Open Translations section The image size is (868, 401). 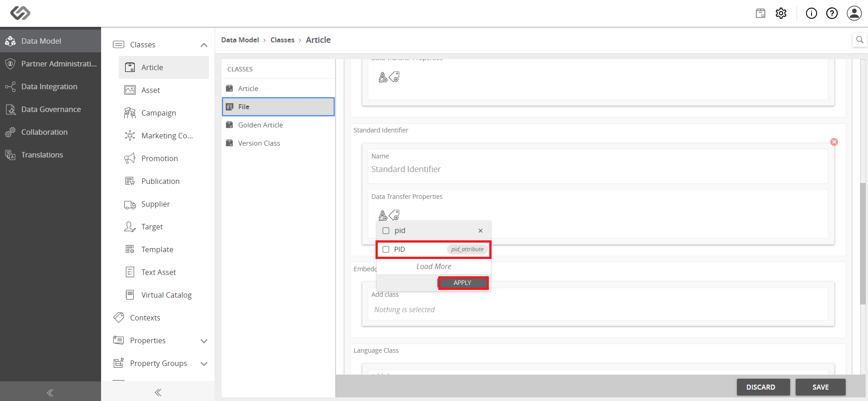point(51,155)
